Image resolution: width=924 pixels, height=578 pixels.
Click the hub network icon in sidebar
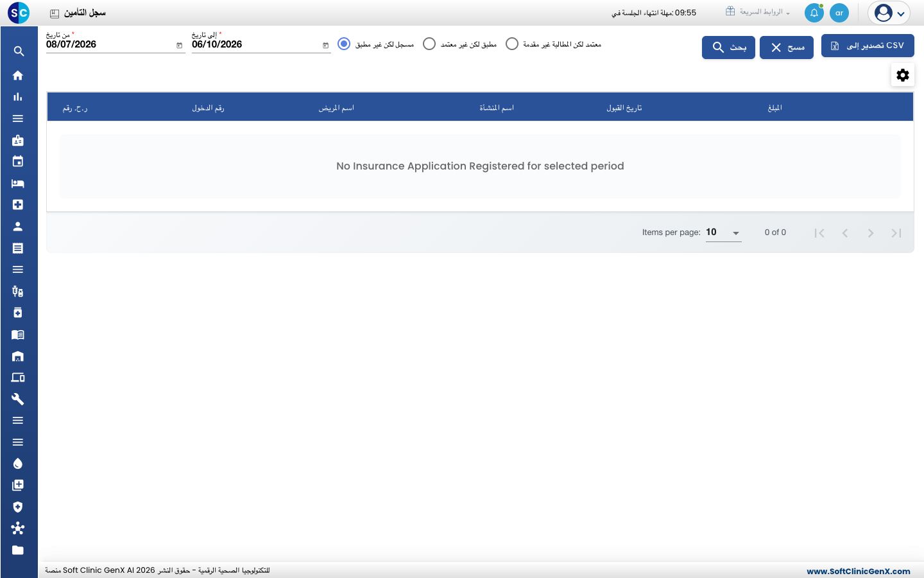pos(18,529)
